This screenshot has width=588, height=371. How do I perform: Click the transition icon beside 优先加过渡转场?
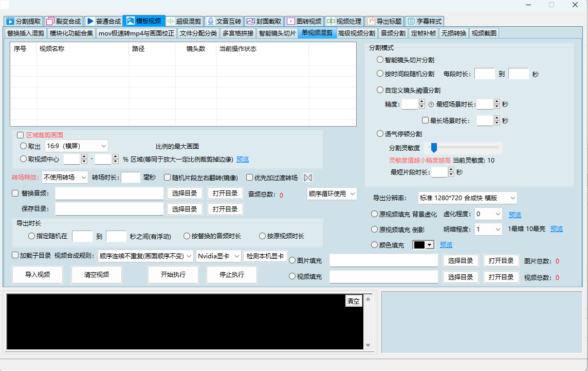(308, 178)
